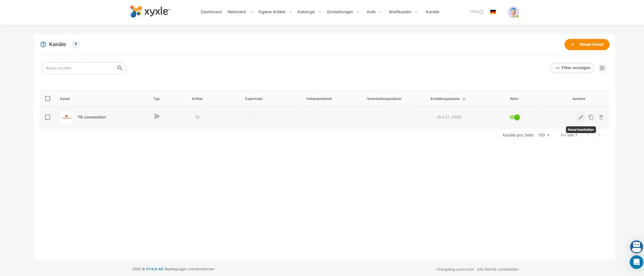Viewport: 644px width, 276px height.
Task: Click the German flag language icon
Action: pos(493,12)
